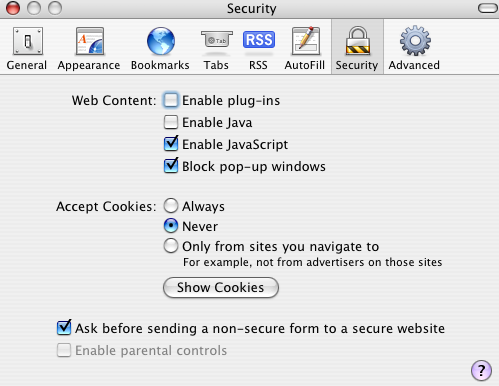The height and width of the screenshot is (386, 499).
Task: Uncheck Ask before sending non-secure form
Action: pyautogui.click(x=64, y=328)
